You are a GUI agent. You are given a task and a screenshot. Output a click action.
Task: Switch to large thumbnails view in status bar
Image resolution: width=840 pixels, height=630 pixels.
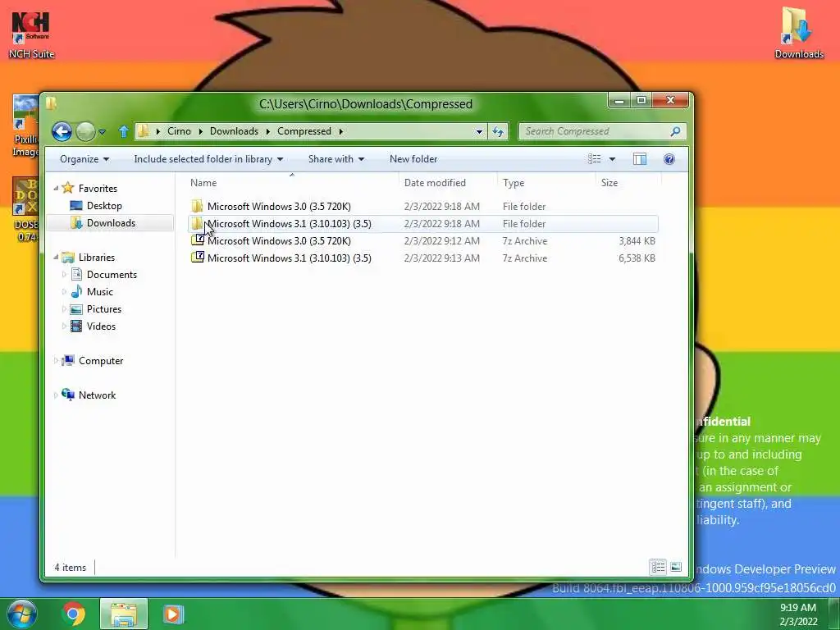point(676,567)
